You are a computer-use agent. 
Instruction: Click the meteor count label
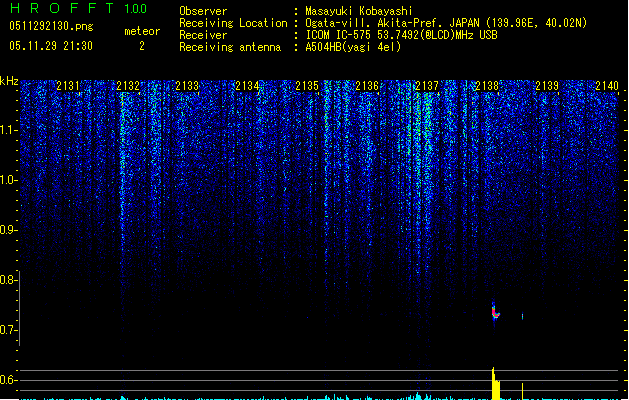(142, 31)
